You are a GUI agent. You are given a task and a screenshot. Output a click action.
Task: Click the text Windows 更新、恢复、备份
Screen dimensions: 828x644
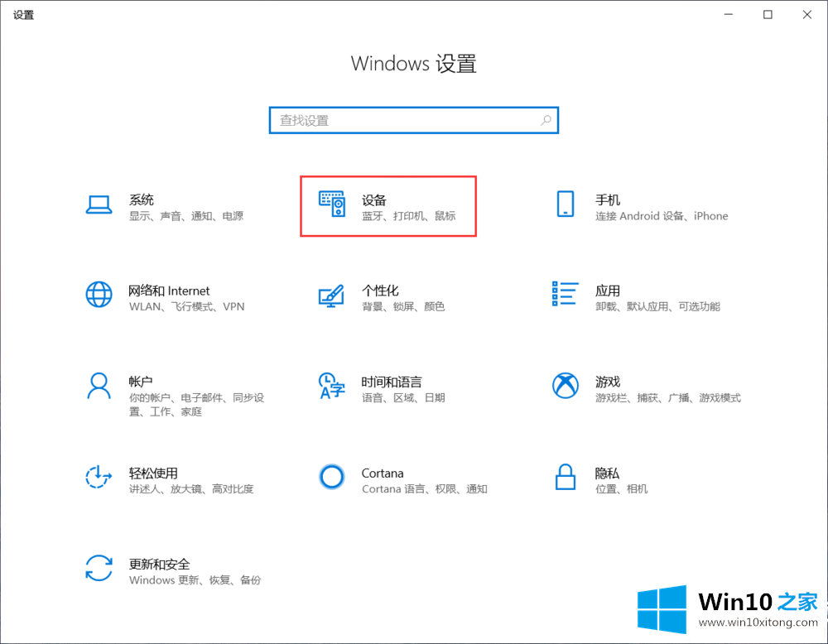coord(195,580)
